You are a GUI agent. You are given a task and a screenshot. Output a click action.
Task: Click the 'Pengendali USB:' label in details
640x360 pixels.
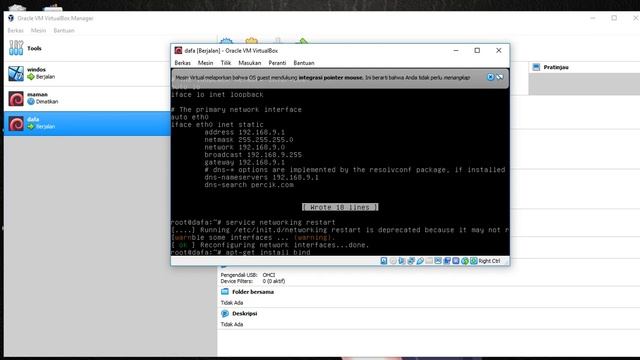click(x=239, y=275)
